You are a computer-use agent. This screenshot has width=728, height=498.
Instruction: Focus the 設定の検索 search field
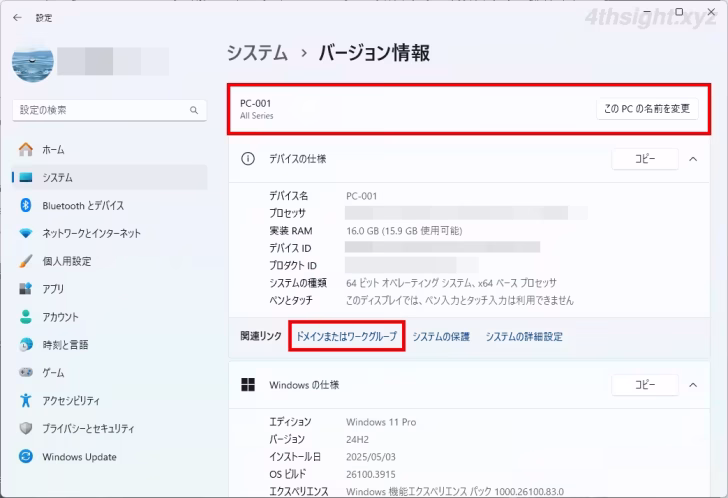point(110,110)
